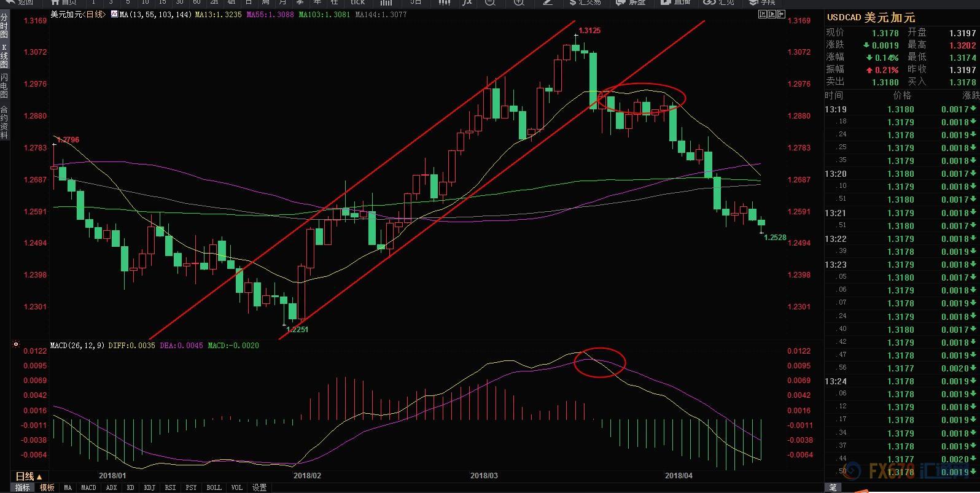980x493 pixels.
Task: Select the 13:24 tick row in the quote list
Action: click(x=901, y=381)
